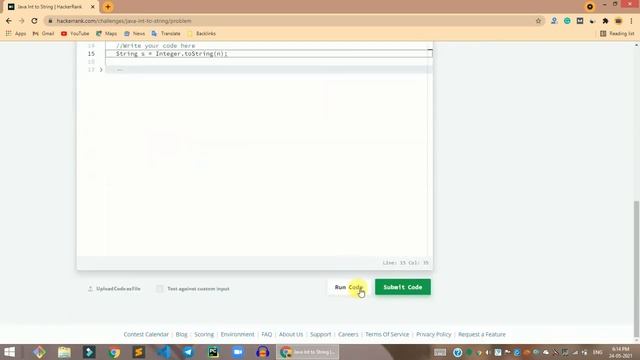Click the Upload Code as File link

click(x=114, y=289)
